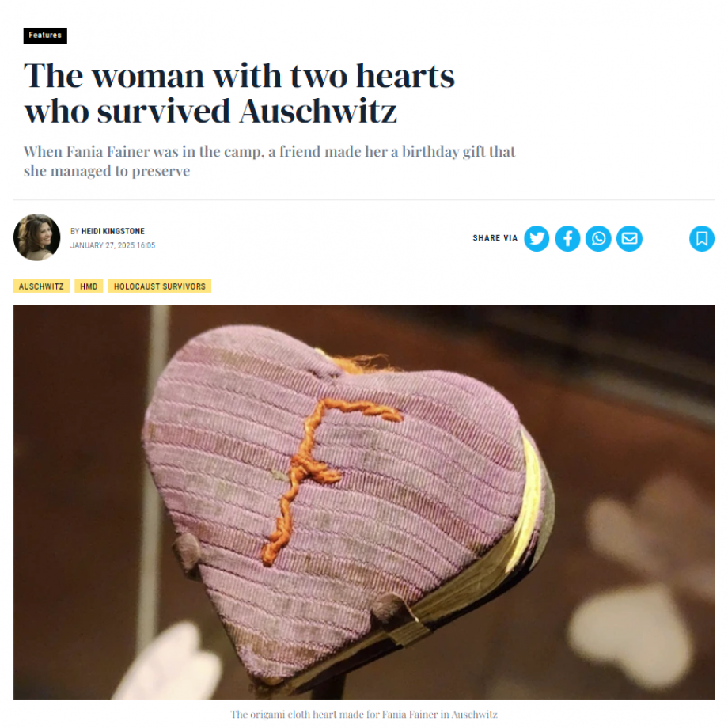Share article via WhatsApp icon
Screen dimensions: 728x728
click(x=598, y=239)
